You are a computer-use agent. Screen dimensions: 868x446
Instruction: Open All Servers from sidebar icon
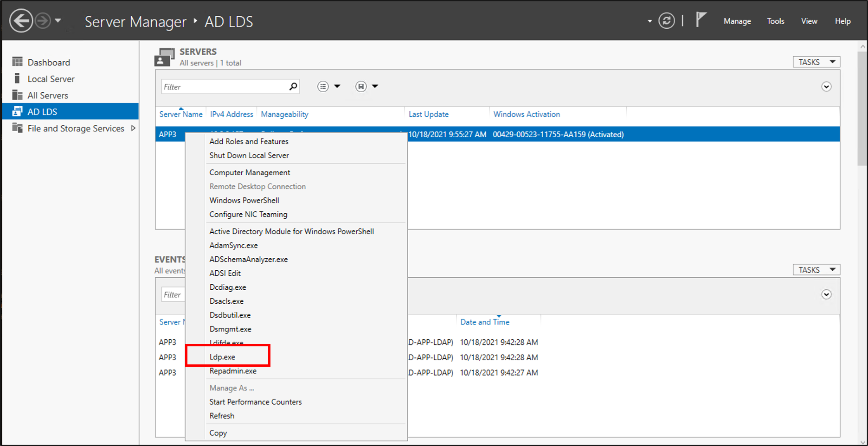[18, 95]
